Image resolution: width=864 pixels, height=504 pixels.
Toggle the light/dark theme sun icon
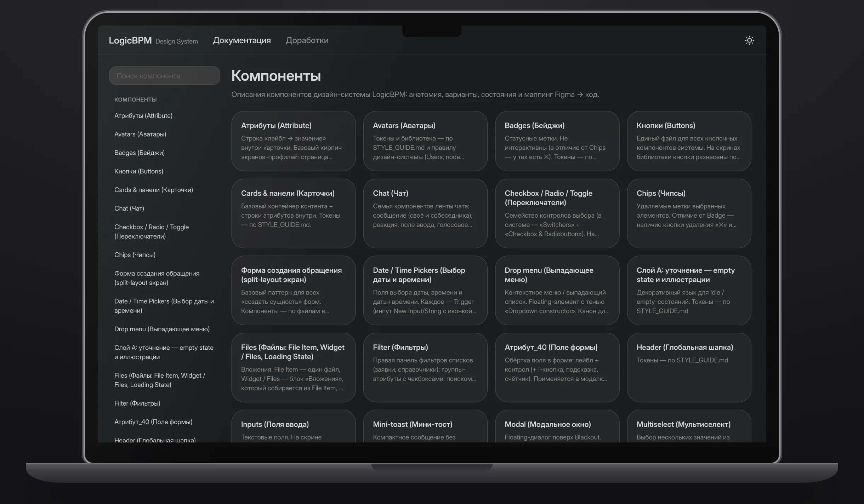(x=749, y=40)
